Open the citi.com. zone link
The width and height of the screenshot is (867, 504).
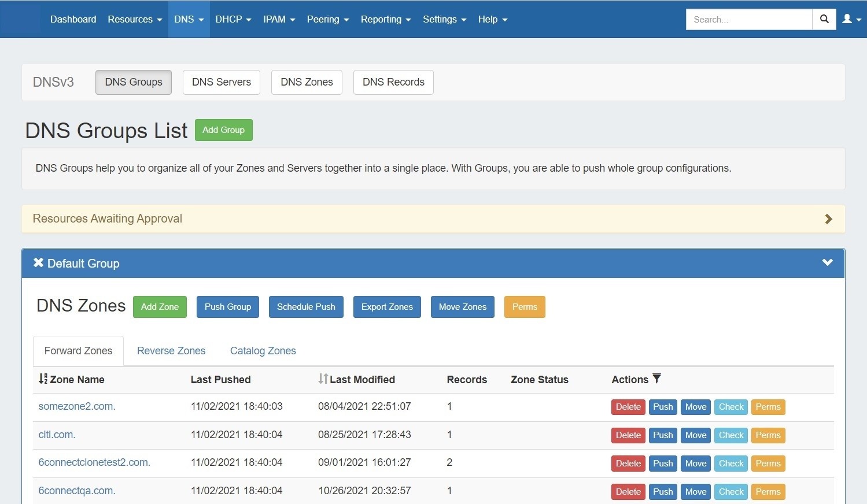(x=57, y=435)
